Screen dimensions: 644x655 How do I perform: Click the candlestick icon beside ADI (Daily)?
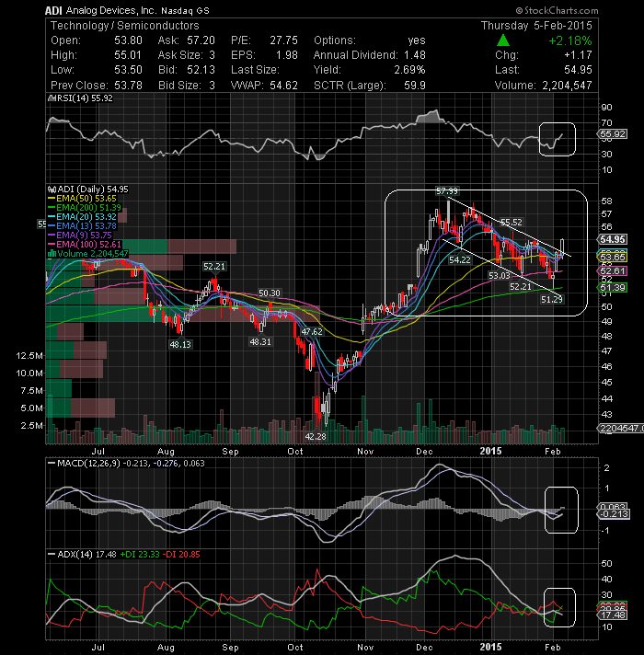pos(52,190)
